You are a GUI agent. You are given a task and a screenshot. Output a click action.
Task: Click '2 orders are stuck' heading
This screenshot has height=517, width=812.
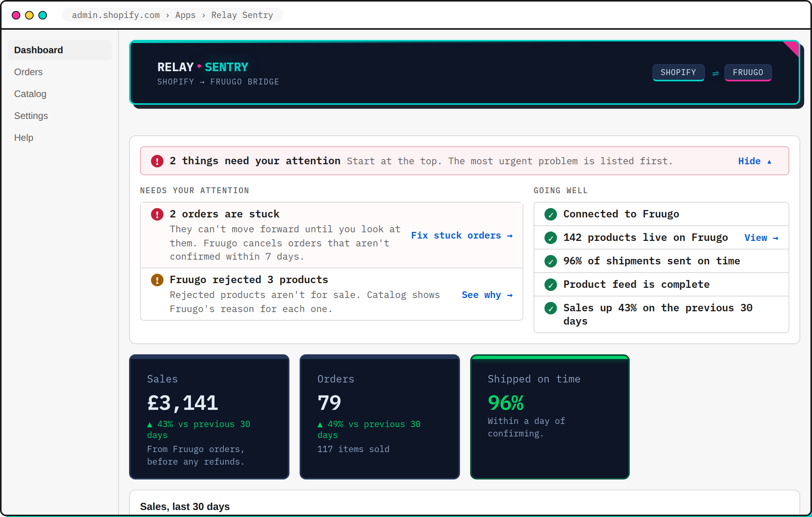225,214
